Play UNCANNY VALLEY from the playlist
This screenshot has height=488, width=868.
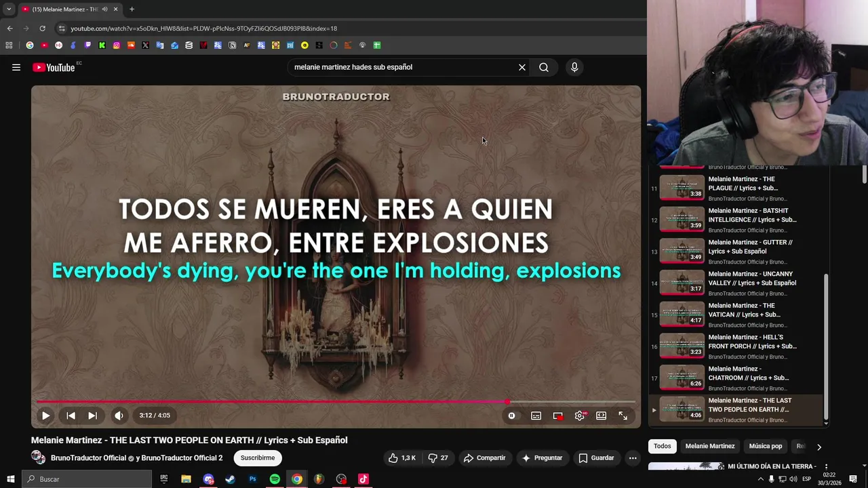pyautogui.click(x=736, y=283)
